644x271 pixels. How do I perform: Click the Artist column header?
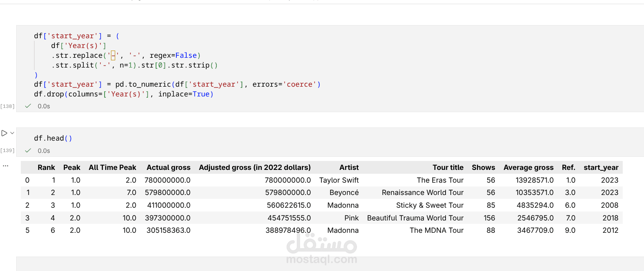pos(349,167)
